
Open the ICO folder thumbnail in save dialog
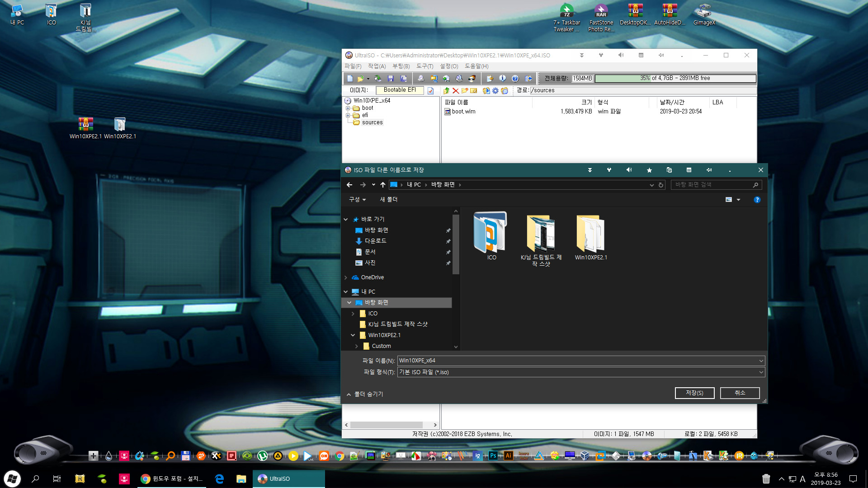[x=491, y=236]
